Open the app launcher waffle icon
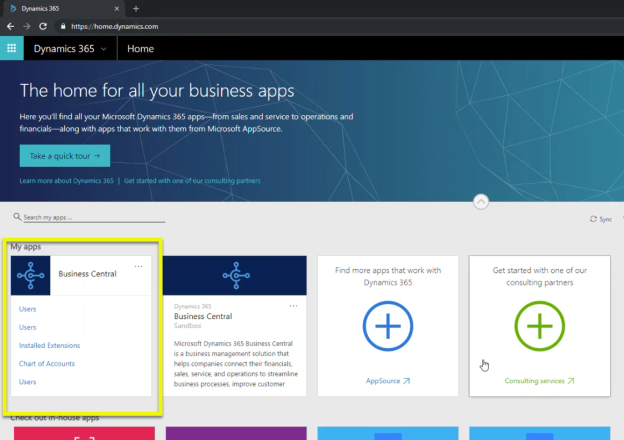 click(12, 48)
